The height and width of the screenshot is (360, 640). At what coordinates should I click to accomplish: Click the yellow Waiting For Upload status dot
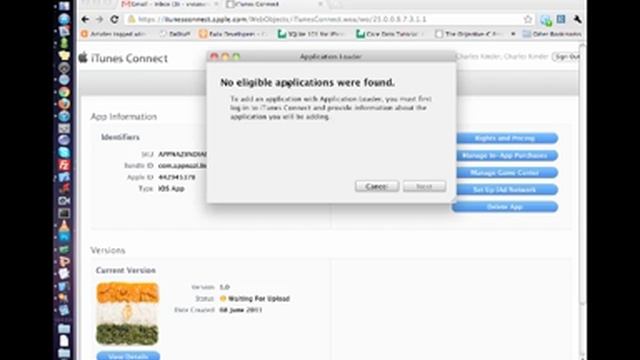(223, 298)
